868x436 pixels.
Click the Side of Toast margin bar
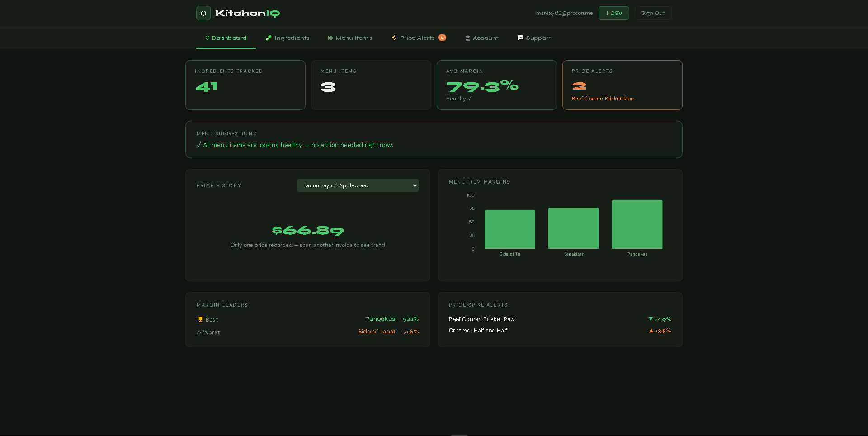510,229
